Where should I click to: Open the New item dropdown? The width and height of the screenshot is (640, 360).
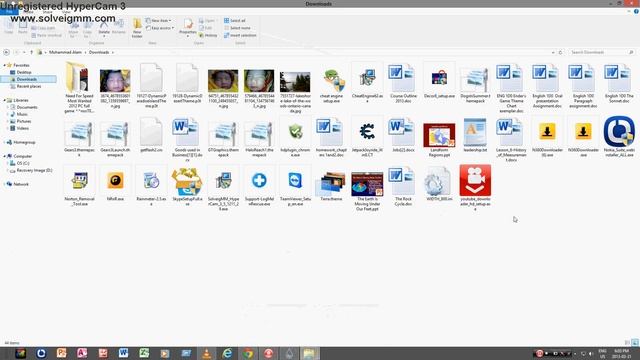pyautogui.click(x=158, y=20)
